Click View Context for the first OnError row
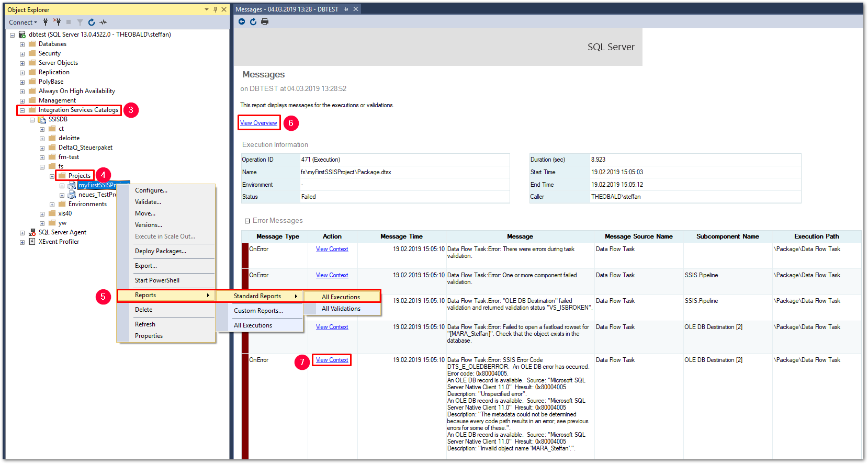This screenshot has height=464, width=868. 332,249
